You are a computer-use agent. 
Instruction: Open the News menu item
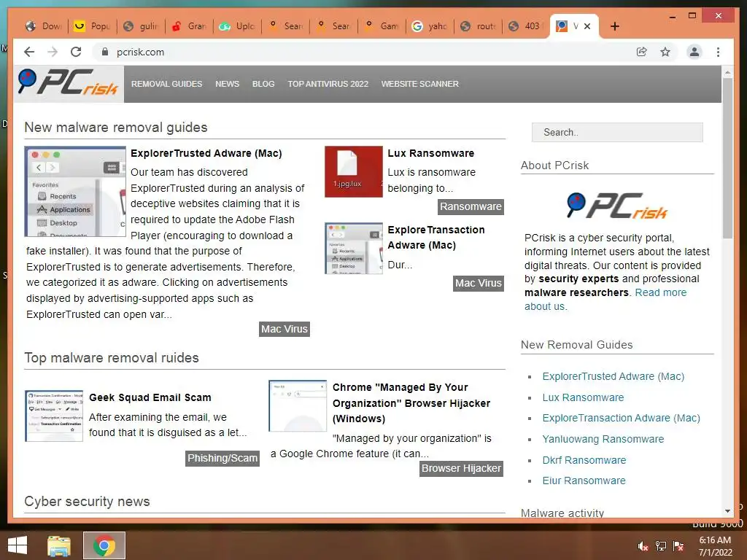(x=228, y=84)
